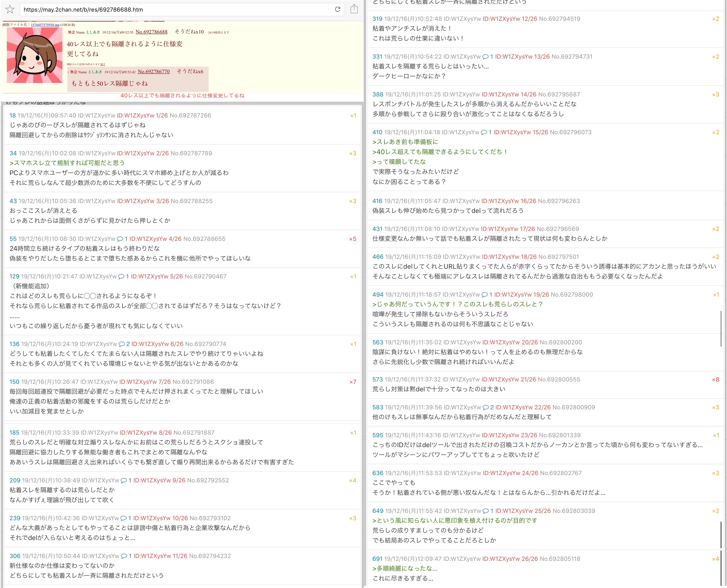The width and height of the screenshot is (727, 588).
Task: Click the upper scrollbar in the right panel
Action: (721, 329)
